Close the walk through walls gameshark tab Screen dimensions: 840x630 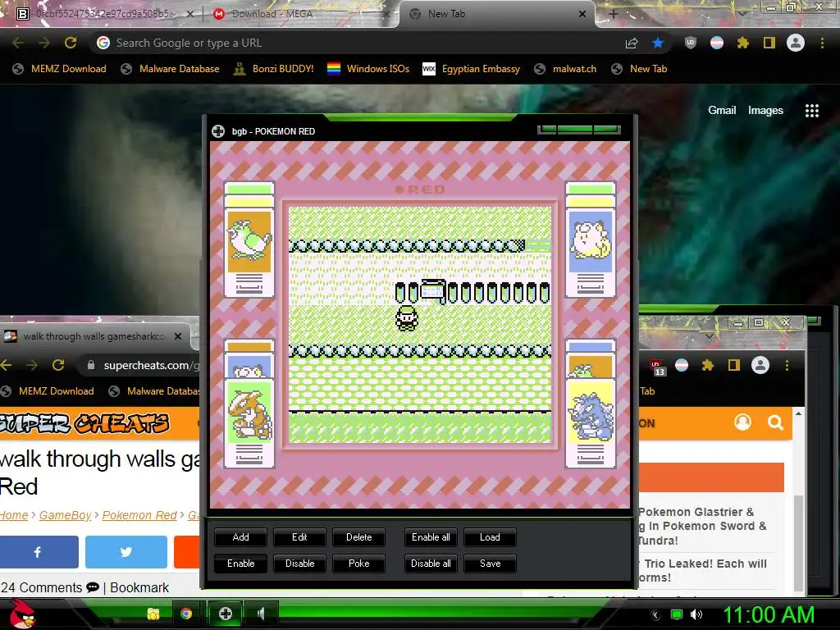coord(178,336)
